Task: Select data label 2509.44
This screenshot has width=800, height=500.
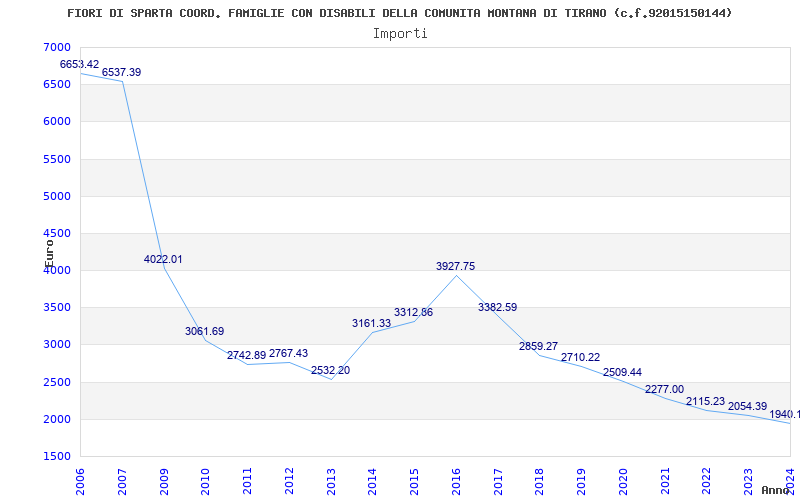Action: 622,372
